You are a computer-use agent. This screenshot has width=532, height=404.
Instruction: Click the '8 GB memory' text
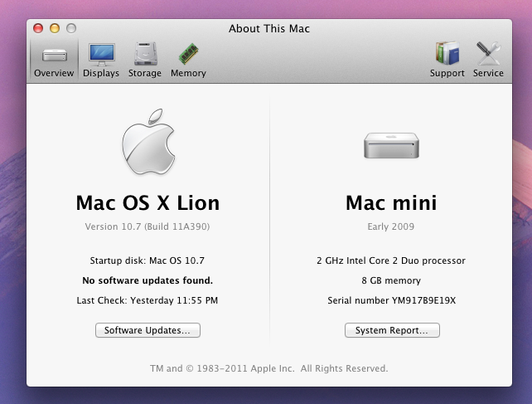pyautogui.click(x=391, y=280)
